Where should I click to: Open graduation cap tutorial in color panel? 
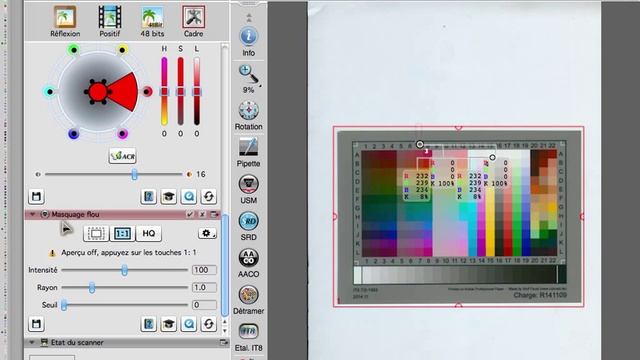tap(169, 196)
